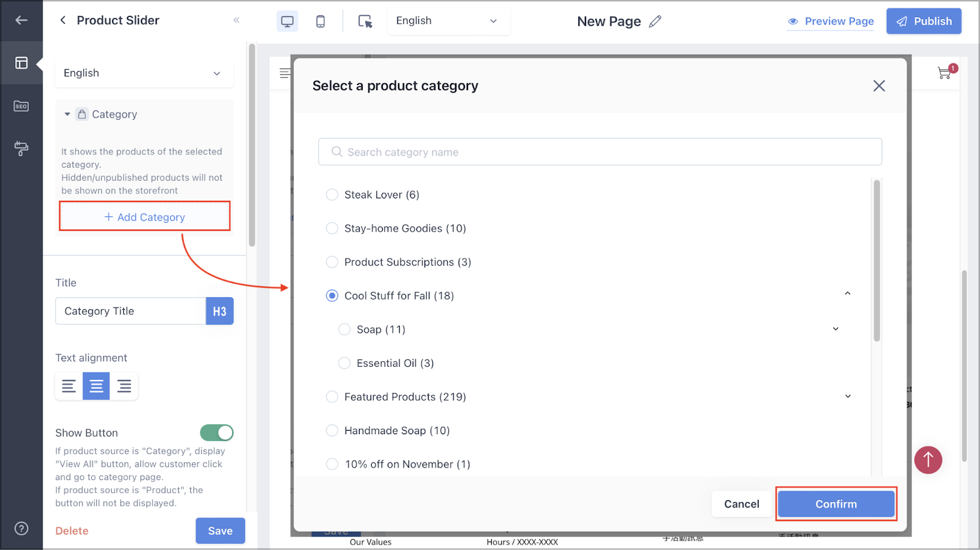Viewport: 980px width, 550px height.
Task: Click Add Category button
Action: tap(145, 217)
